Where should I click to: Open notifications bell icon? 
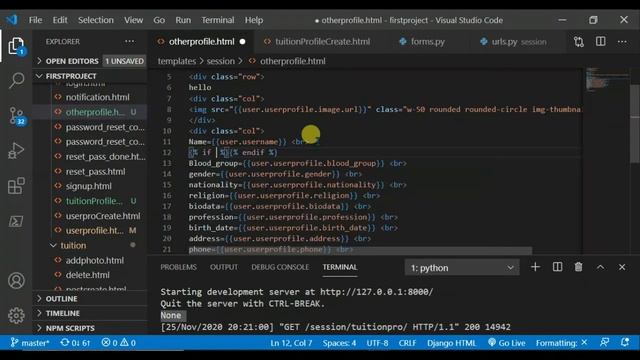click(625, 343)
